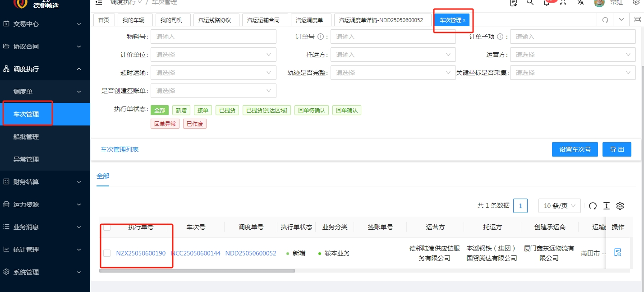Filter execution status by 已作废
This screenshot has height=292, width=644.
(x=195, y=124)
